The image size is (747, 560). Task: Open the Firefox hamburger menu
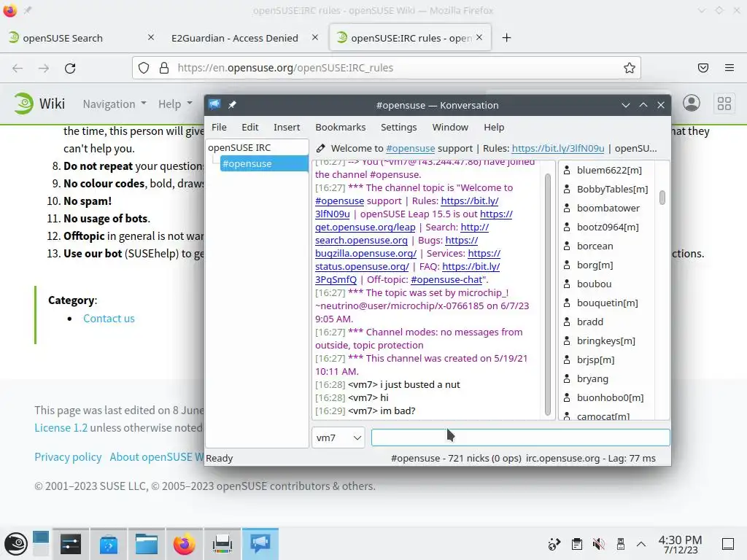pyautogui.click(x=729, y=68)
